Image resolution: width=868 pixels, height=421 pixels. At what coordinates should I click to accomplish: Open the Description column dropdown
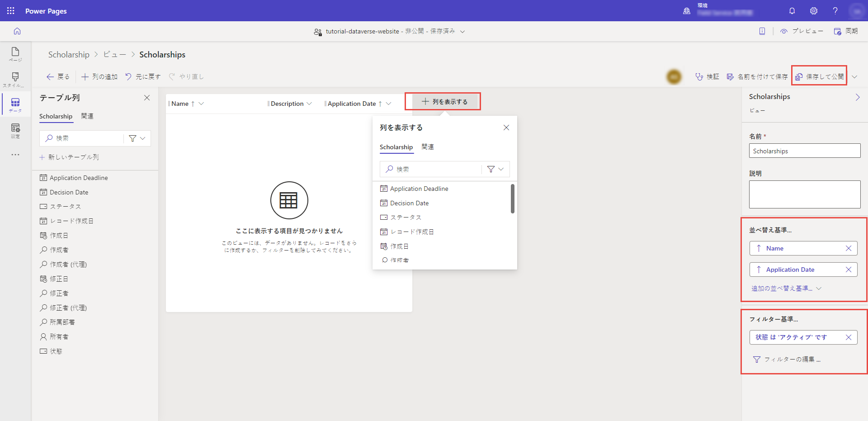309,104
